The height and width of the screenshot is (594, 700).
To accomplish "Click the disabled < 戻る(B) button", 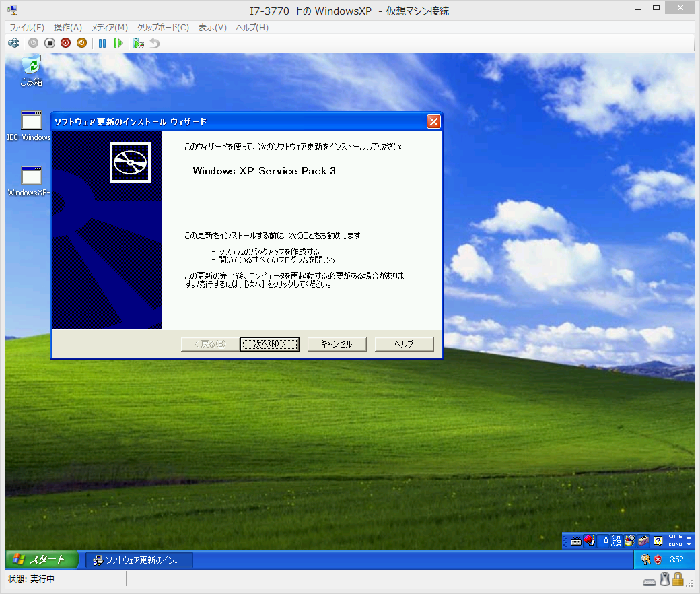I will (210, 344).
